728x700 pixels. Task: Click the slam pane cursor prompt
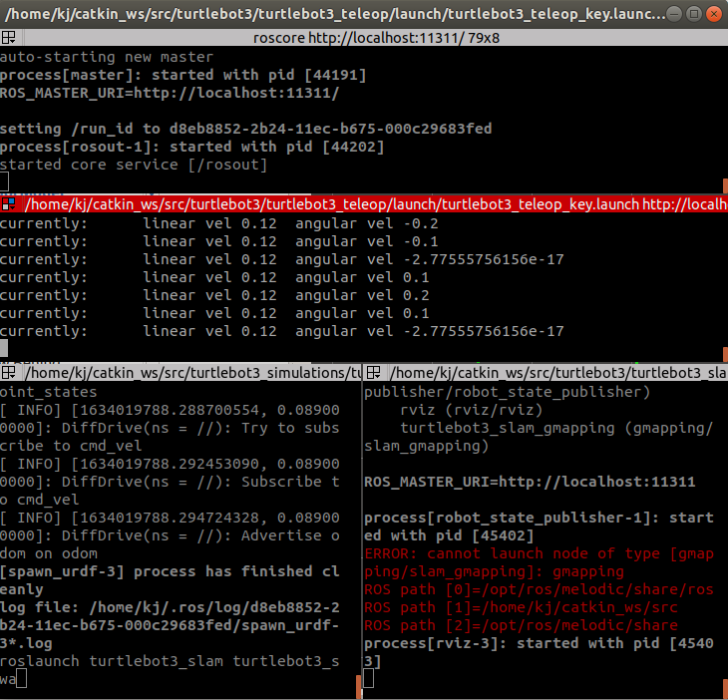click(369, 679)
